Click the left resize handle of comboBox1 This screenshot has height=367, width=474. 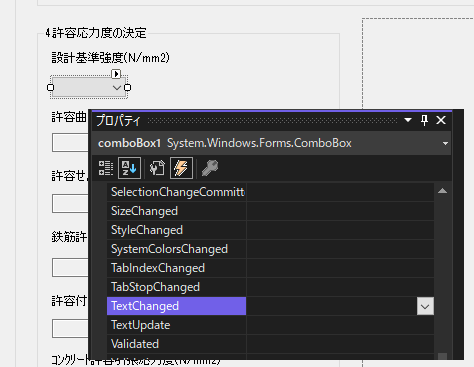tap(50, 87)
